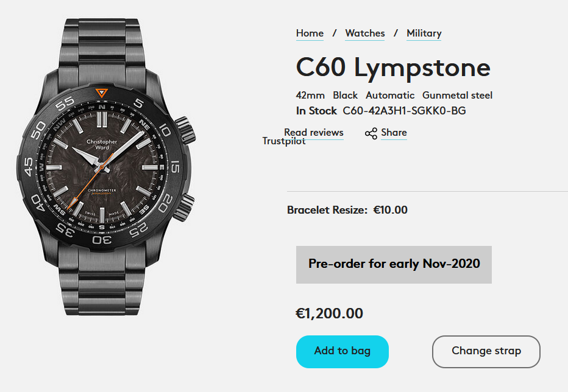Navigate to the Military breadcrumb category
Viewport: 568px width, 392px height.
tap(424, 33)
